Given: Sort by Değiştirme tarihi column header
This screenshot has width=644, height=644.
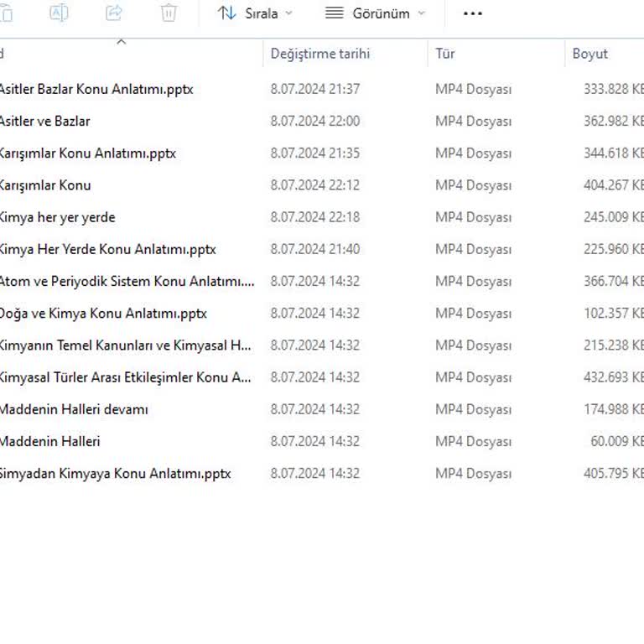Looking at the screenshot, I should pyautogui.click(x=319, y=54).
